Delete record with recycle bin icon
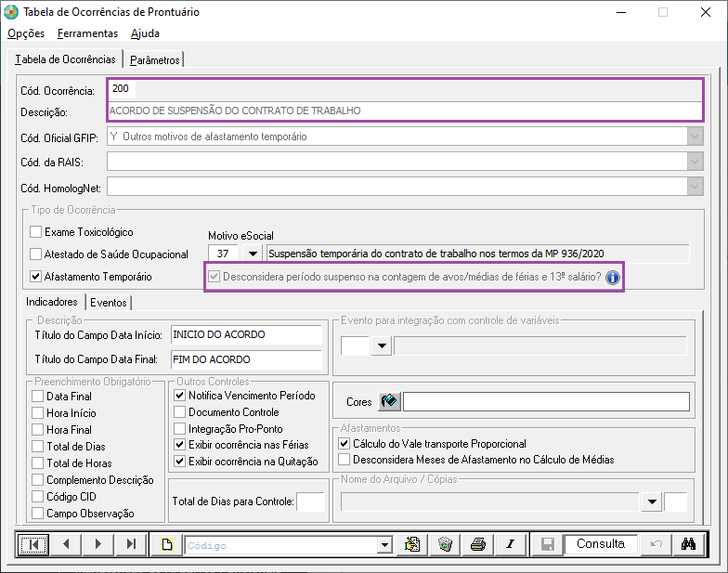Viewport: 728px width, 573px height. click(445, 544)
